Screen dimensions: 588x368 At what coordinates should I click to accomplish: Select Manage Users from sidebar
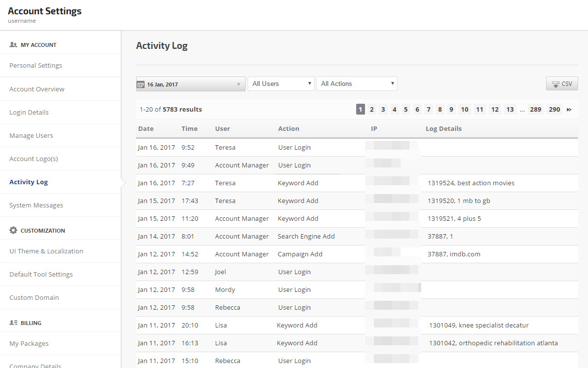tap(31, 136)
